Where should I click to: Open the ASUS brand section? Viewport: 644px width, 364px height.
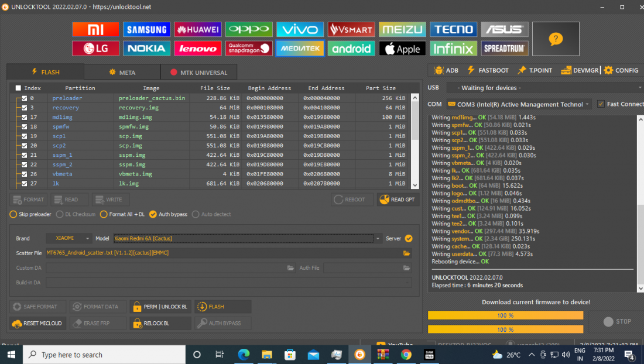pos(504,29)
